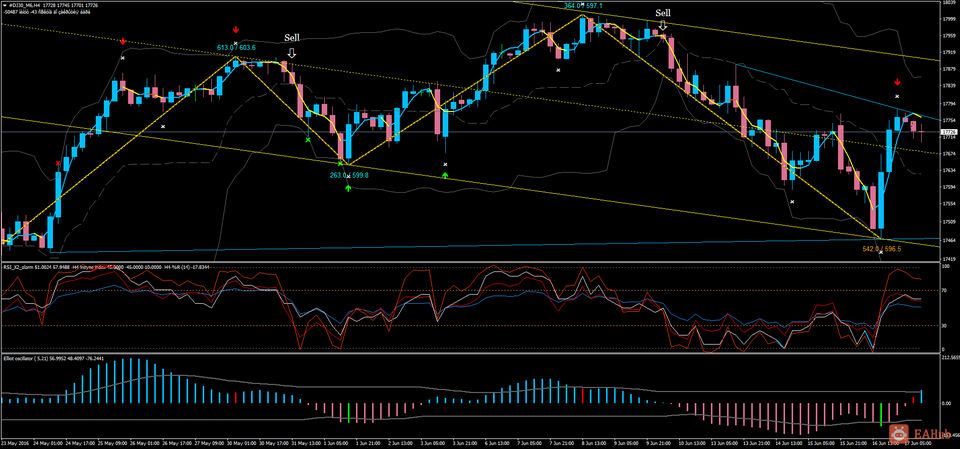Screen dimensions: 960x449
Task: Click the 17794 price level on axis
Action: point(950,104)
